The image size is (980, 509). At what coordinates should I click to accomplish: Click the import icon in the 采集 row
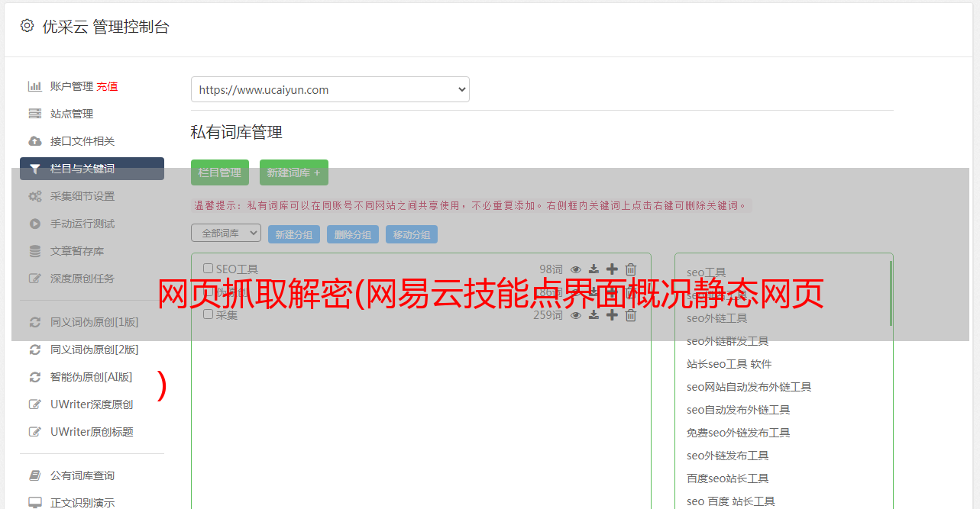tap(593, 315)
